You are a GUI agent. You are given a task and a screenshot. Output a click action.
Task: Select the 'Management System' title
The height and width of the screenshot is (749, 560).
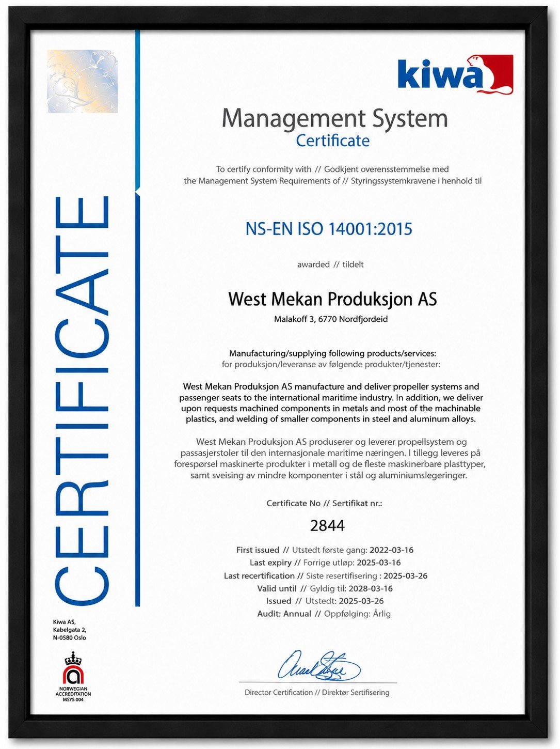[335, 118]
